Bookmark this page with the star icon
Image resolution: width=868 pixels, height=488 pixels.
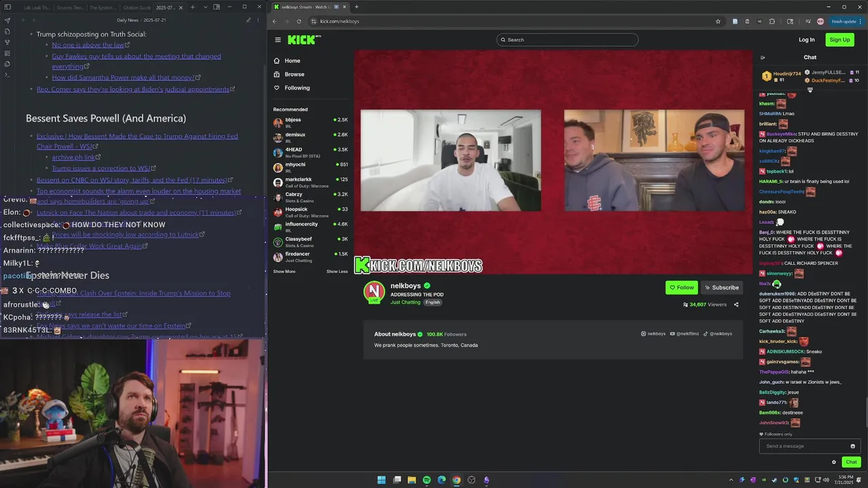coord(718,21)
